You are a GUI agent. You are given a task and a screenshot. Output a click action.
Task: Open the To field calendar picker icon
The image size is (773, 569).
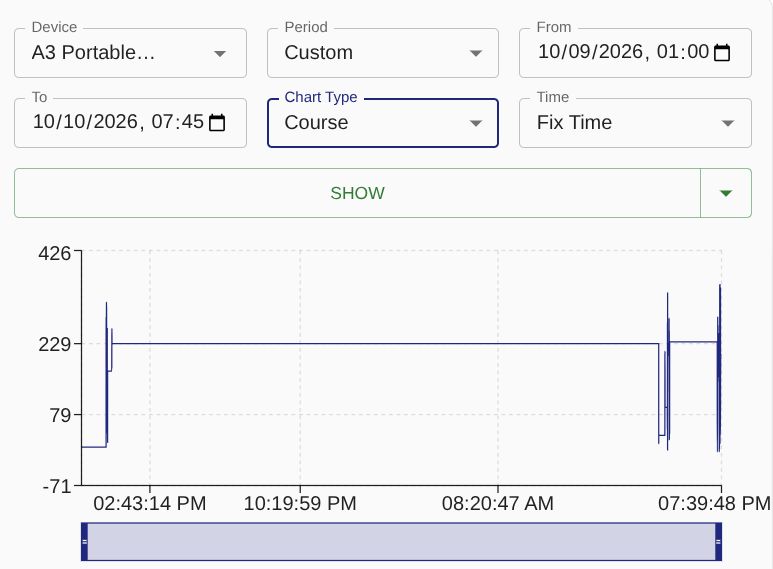(x=217, y=122)
